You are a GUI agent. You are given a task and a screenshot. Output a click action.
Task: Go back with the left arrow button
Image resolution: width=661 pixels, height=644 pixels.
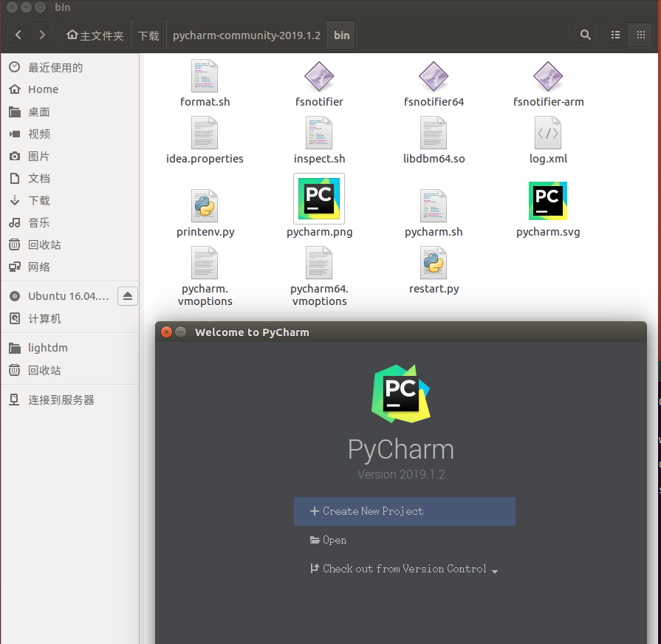click(18, 35)
